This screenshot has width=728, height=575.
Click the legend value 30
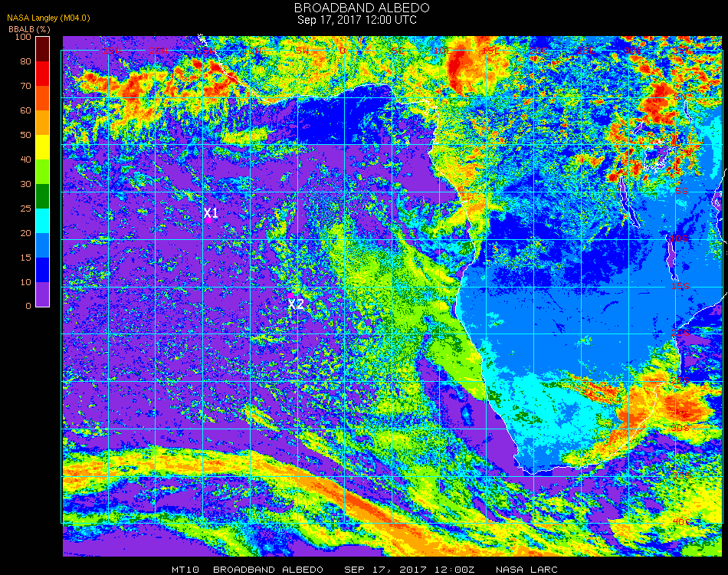(x=25, y=185)
